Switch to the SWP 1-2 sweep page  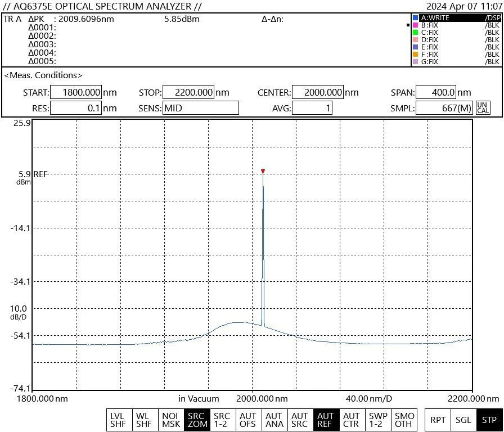click(377, 420)
